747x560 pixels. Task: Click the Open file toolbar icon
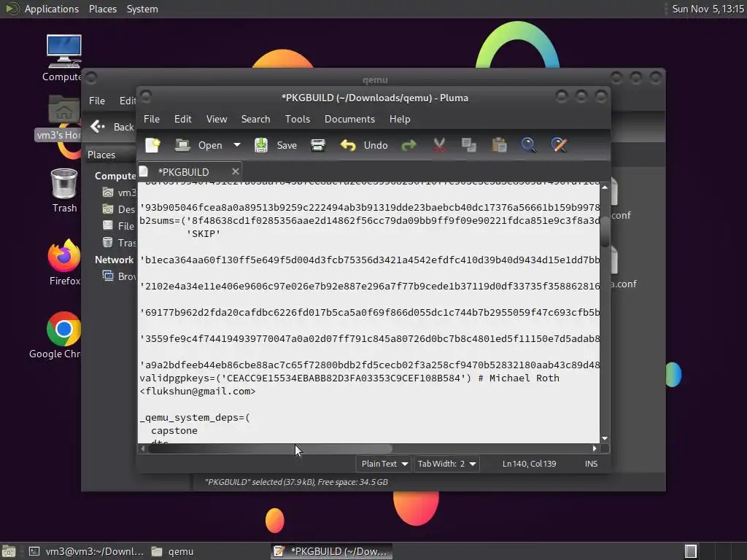(182, 145)
